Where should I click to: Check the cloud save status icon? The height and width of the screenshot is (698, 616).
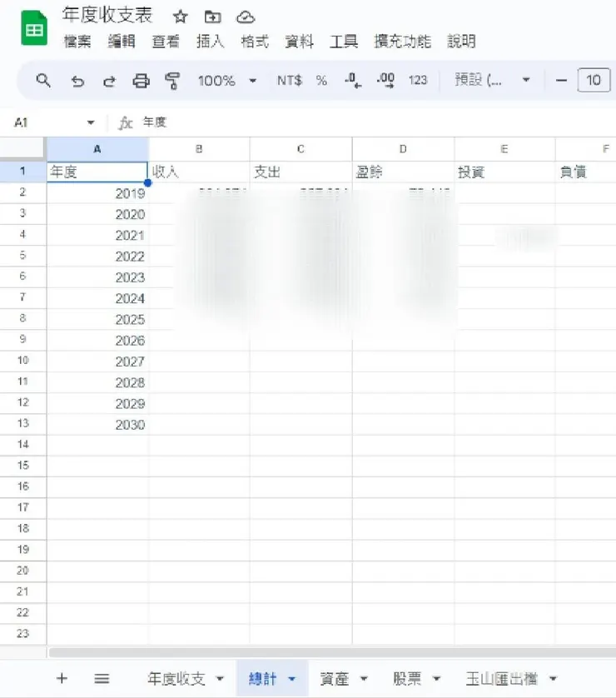click(x=246, y=17)
